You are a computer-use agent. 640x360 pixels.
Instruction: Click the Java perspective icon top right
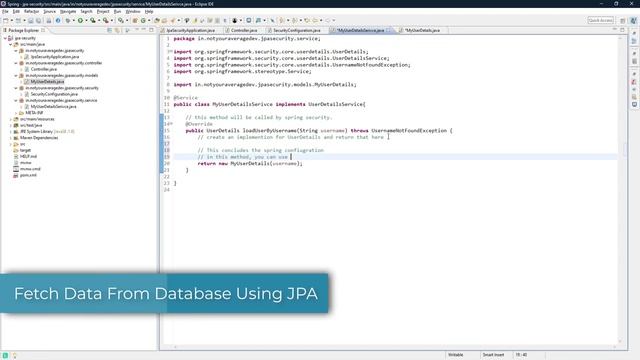pos(633,20)
